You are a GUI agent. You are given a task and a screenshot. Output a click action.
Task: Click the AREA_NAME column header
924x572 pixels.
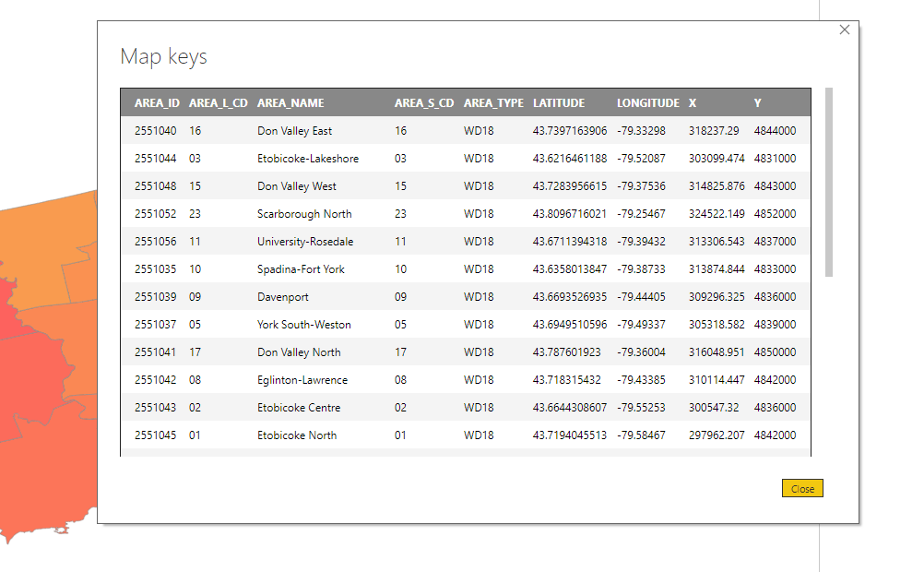[x=290, y=103]
